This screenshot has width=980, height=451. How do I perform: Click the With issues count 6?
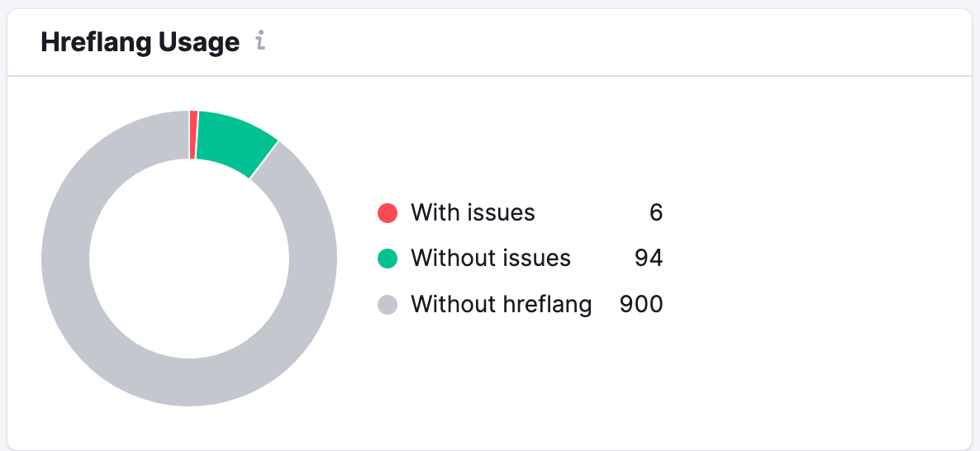(656, 213)
